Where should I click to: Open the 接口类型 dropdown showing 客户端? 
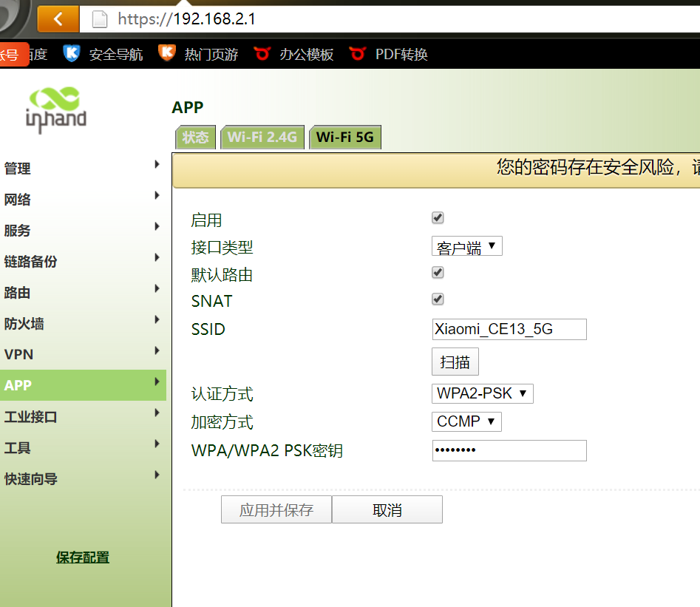coord(466,245)
